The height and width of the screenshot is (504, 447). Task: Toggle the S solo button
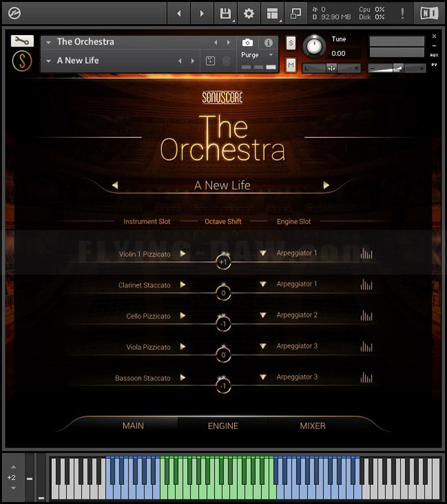(291, 43)
